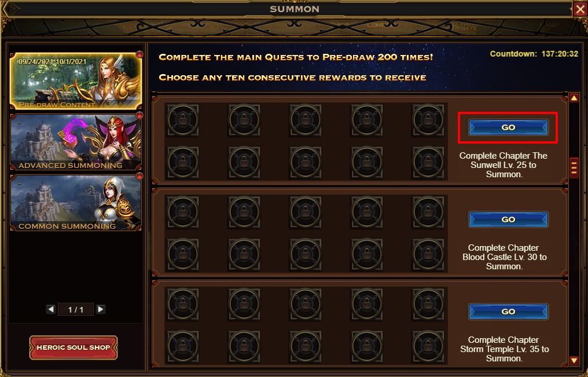Go to next page arrow beside 1 / 1
588x377 pixels.
(x=100, y=309)
